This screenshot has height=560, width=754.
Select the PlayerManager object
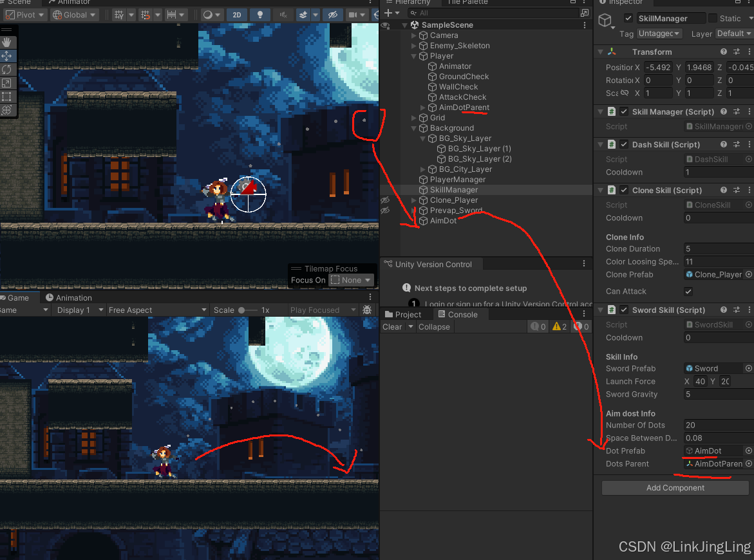click(x=457, y=180)
